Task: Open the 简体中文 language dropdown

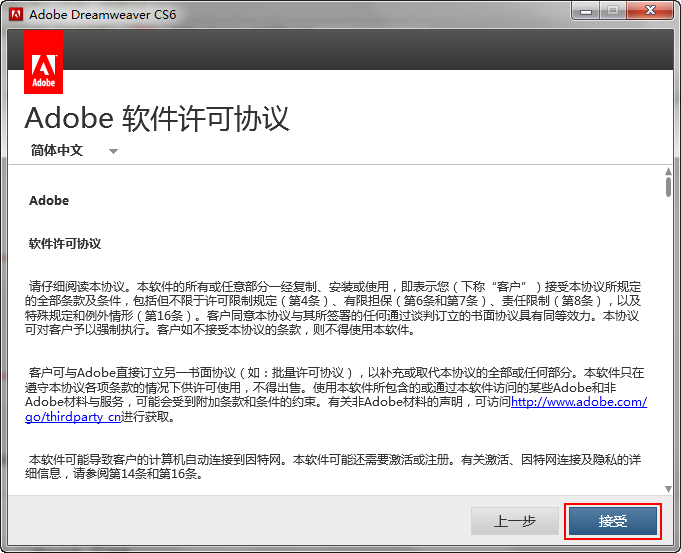Action: (x=57, y=151)
